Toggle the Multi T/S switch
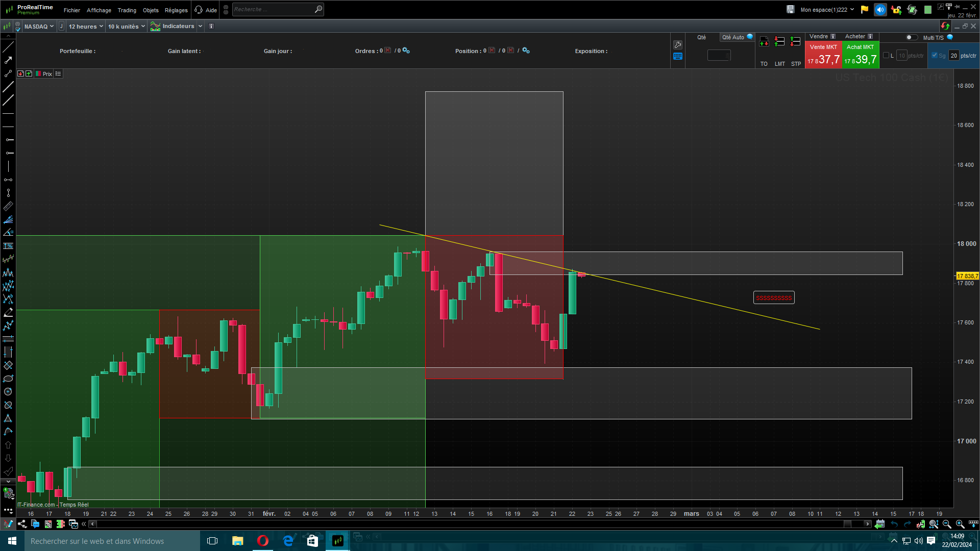 click(911, 37)
